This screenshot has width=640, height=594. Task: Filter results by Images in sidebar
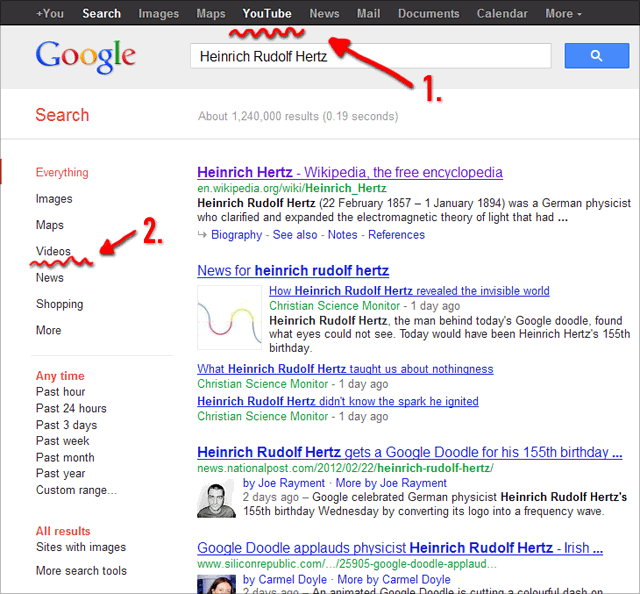coord(54,199)
